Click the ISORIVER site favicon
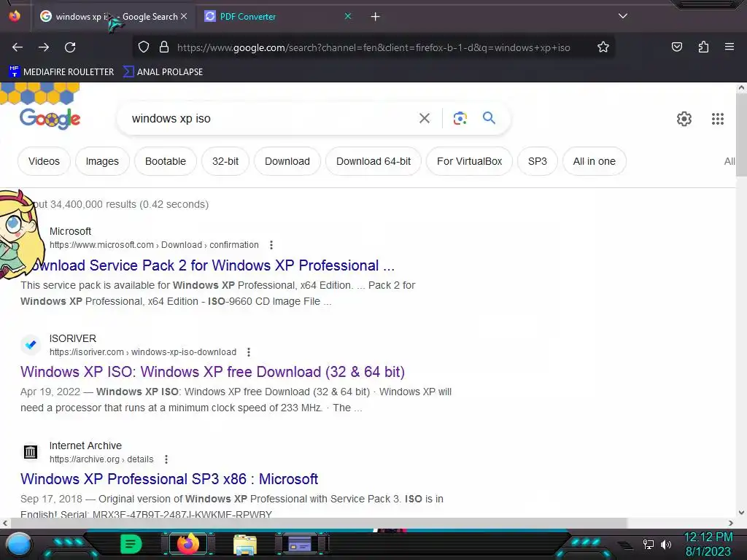The height and width of the screenshot is (560, 747). [x=31, y=344]
